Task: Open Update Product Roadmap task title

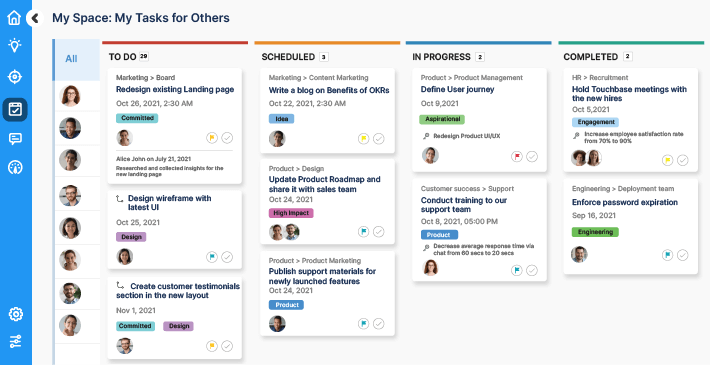Action: coord(324,184)
